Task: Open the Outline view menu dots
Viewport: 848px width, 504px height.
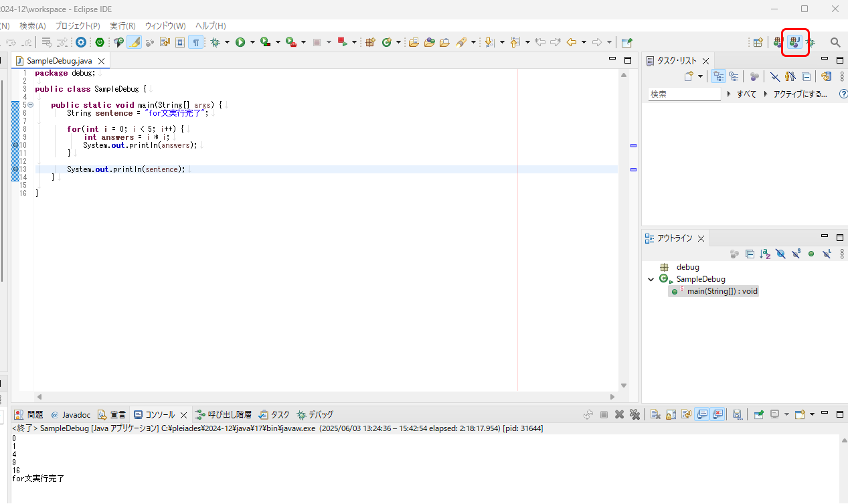Action: pyautogui.click(x=842, y=254)
